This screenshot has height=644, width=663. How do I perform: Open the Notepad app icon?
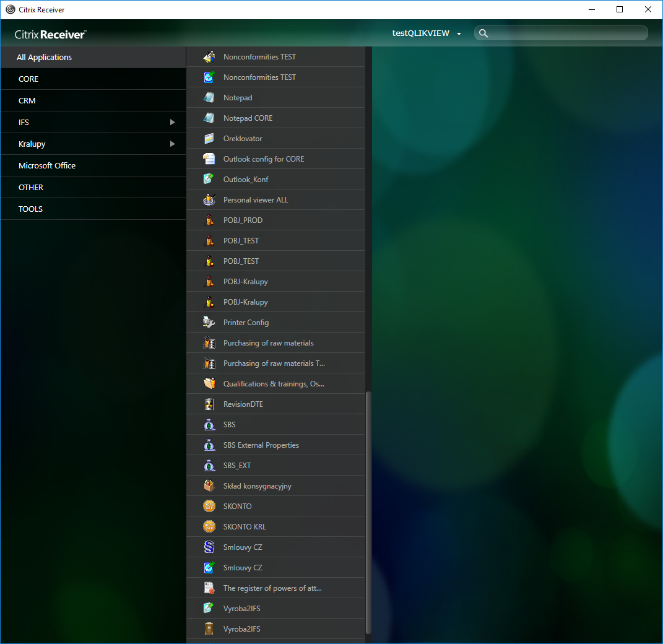tap(209, 98)
